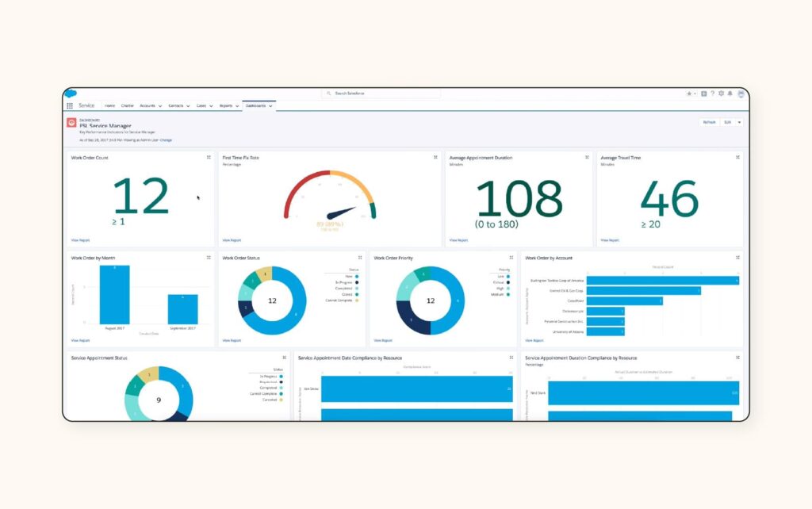The image size is (812, 509).
Task: Expand the First Time Fix Rate chart
Action: (x=434, y=157)
